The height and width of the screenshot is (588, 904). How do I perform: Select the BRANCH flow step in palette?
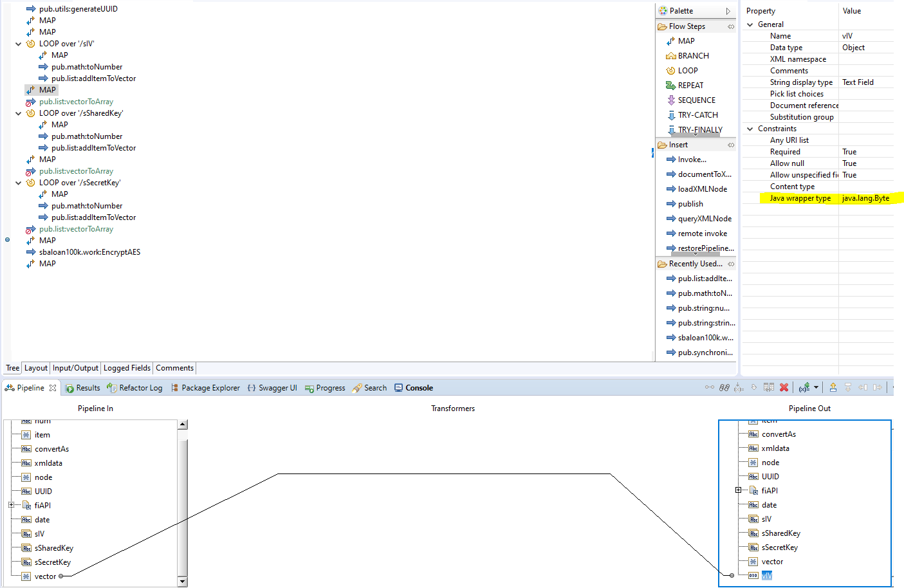[687, 56]
